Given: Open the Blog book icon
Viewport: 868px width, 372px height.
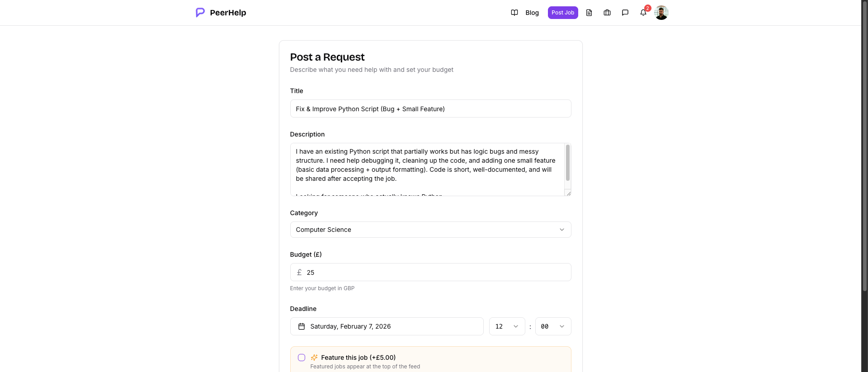Looking at the screenshot, I should pos(514,13).
